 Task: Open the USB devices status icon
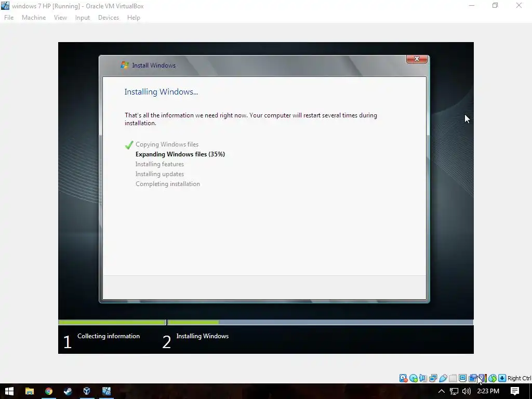coord(443,378)
